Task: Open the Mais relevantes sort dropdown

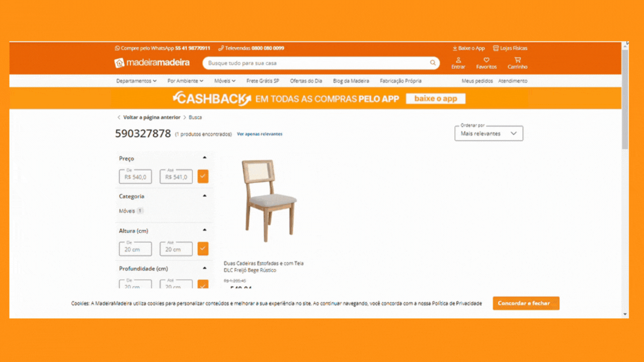Action: pos(489,133)
